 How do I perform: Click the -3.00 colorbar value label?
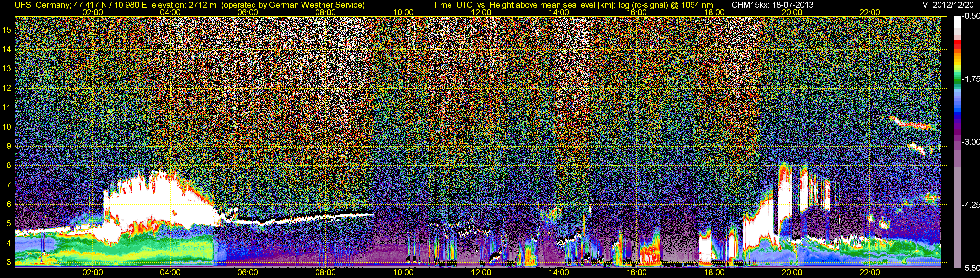pos(971,142)
